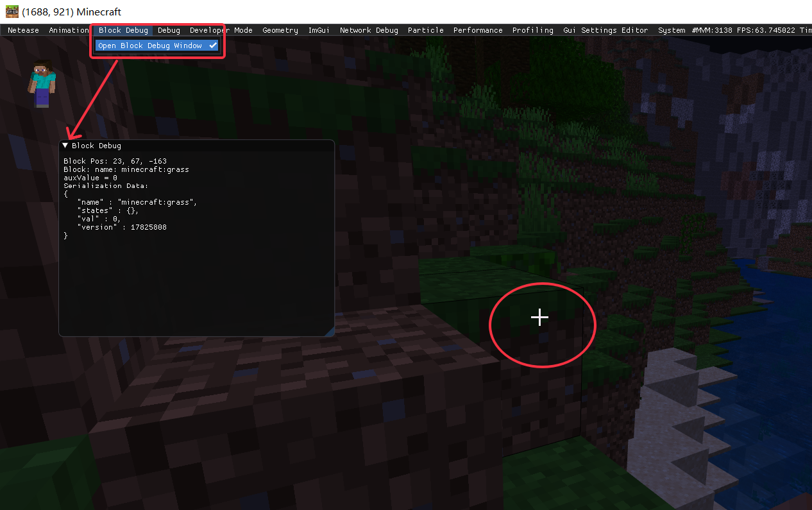This screenshot has height=510, width=812.
Task: Collapse the Block Debug window triangle
Action: point(65,146)
